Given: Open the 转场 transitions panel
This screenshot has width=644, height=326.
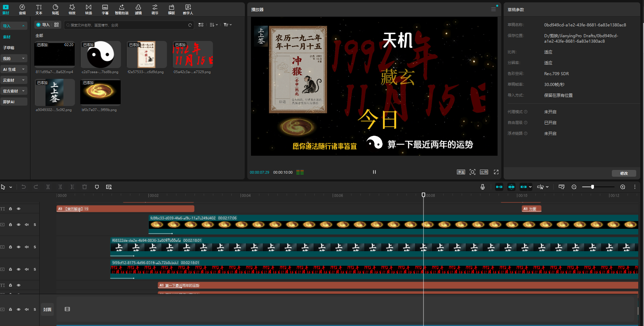Looking at the screenshot, I should [88, 9].
